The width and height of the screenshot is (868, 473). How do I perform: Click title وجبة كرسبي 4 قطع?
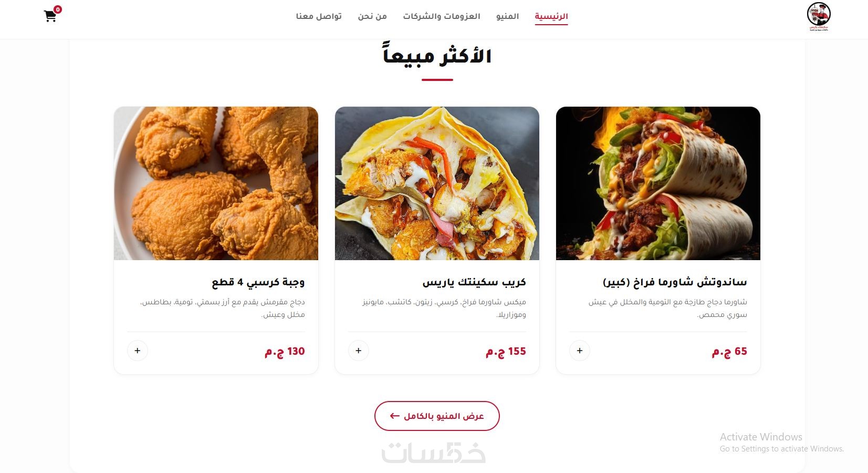[x=258, y=282]
